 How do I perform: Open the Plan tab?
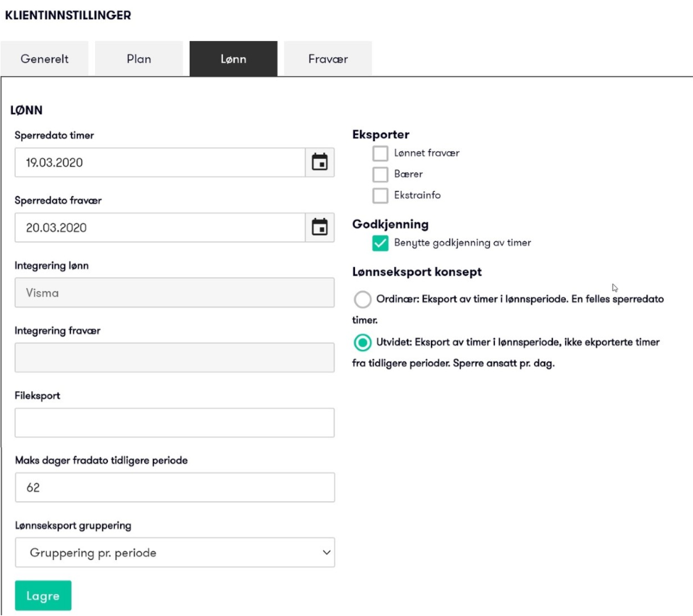tap(138, 59)
